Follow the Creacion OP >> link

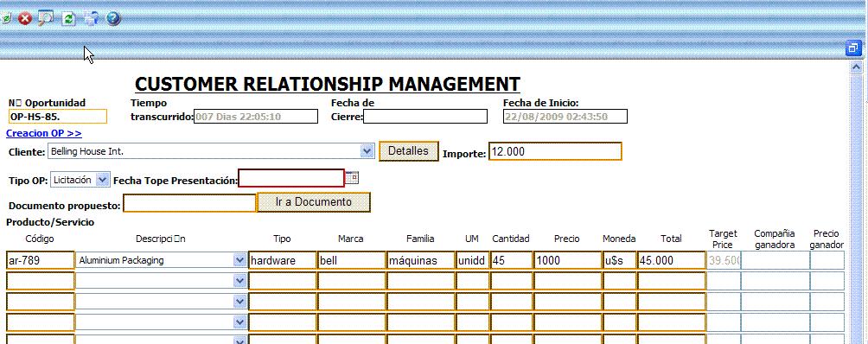[44, 133]
